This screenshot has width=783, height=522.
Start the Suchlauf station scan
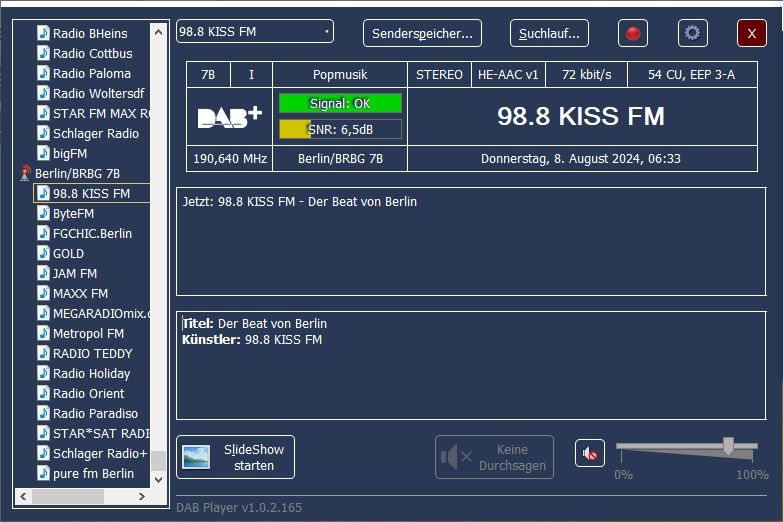point(549,33)
